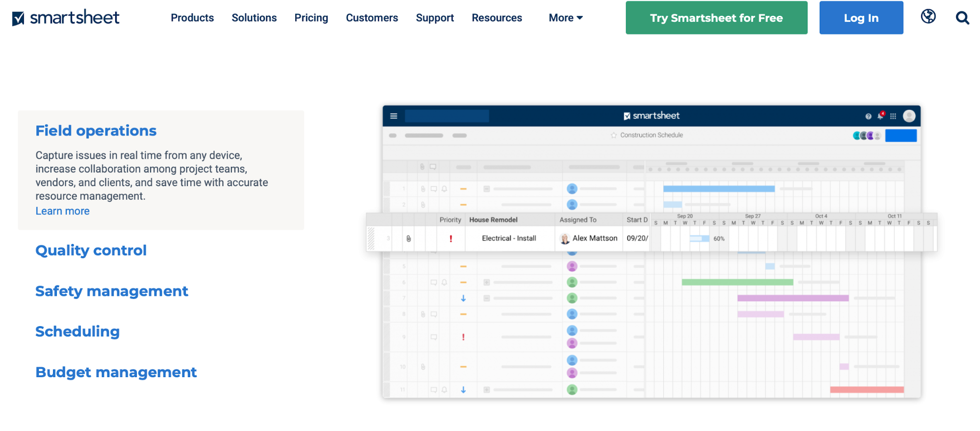This screenshot has width=980, height=431.
Task: Click help question mark in app mockup
Action: pos(868,116)
